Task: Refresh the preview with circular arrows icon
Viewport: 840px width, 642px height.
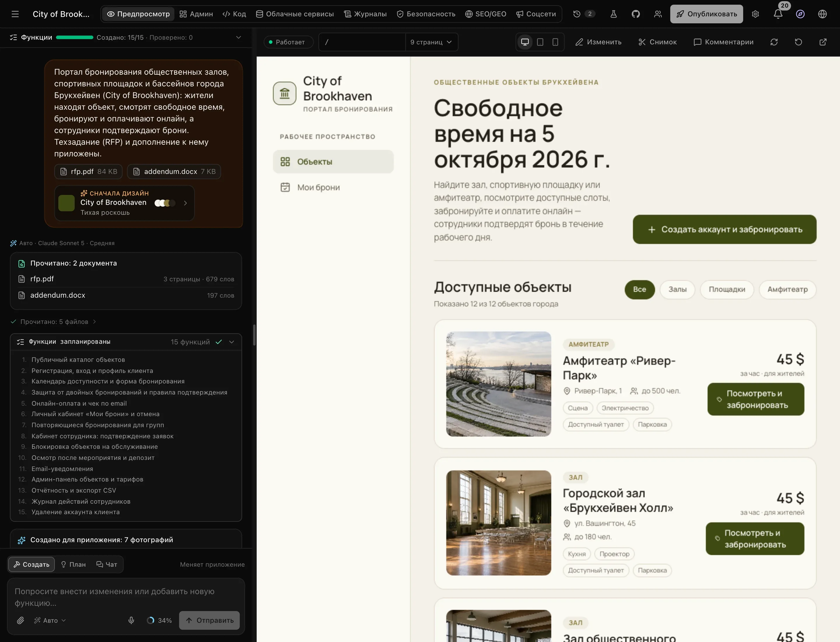Action: [x=774, y=42]
